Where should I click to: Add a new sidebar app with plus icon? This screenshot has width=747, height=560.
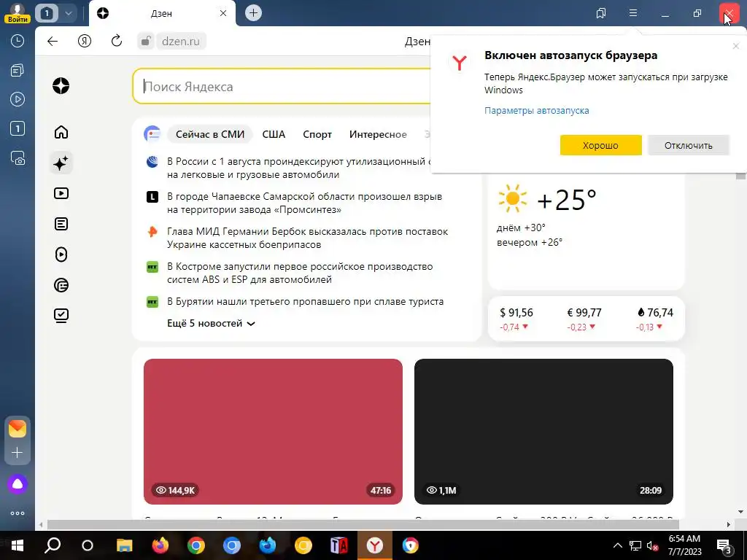[18, 452]
